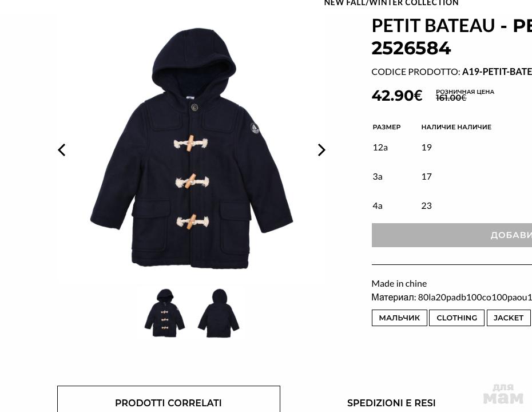Click the CLOTHING tag
Screen dimensions: 532x412
tap(456, 318)
